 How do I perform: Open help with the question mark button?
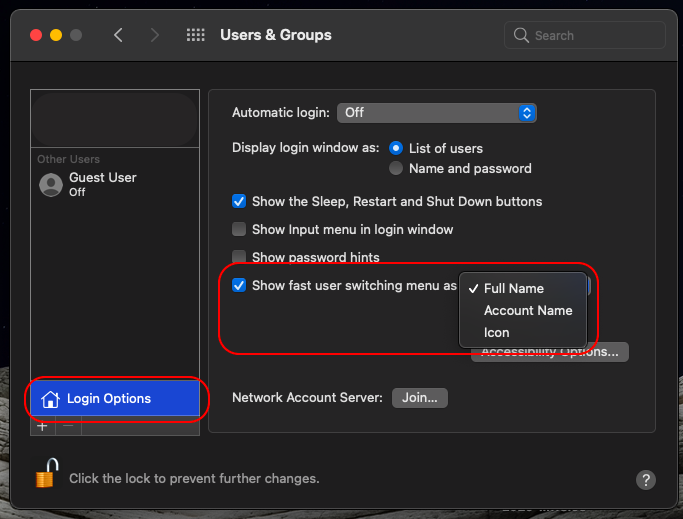(646, 480)
